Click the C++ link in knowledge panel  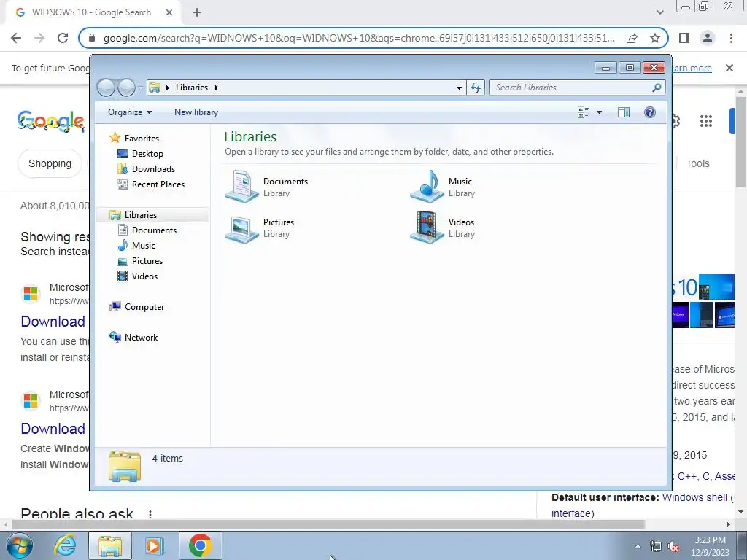pyautogui.click(x=687, y=476)
